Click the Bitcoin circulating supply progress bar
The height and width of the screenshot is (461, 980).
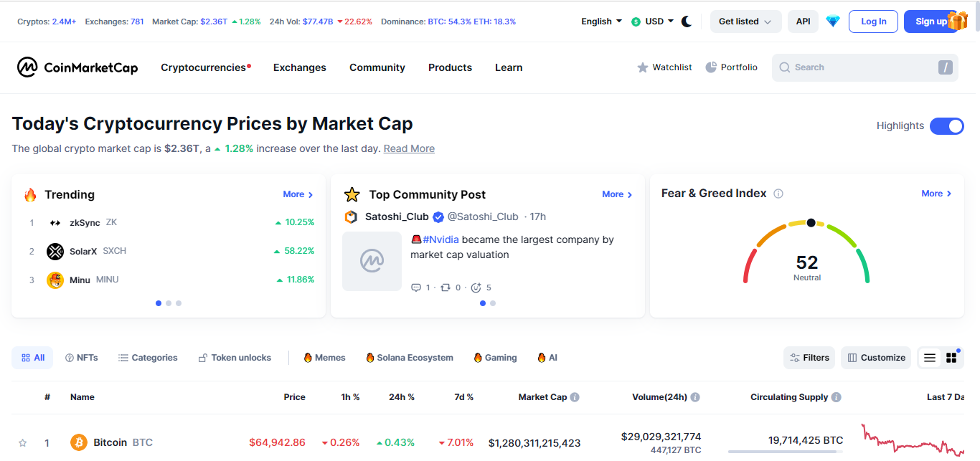[786, 452]
